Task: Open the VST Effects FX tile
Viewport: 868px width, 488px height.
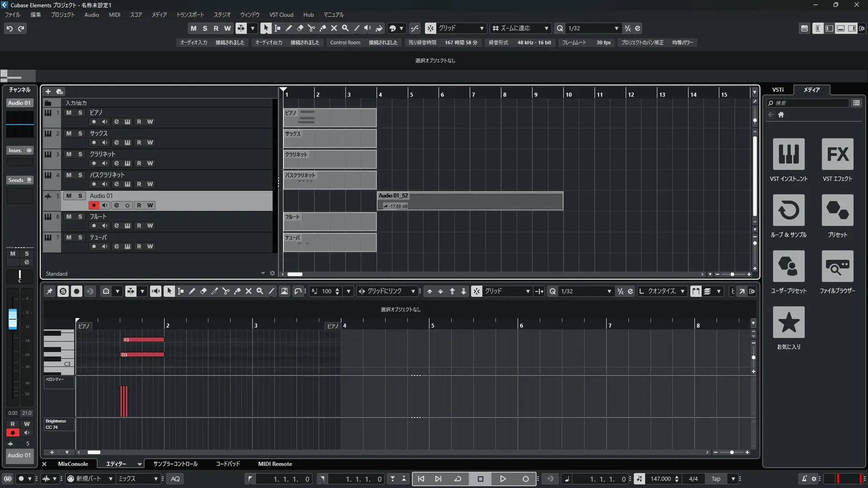Action: (x=837, y=154)
